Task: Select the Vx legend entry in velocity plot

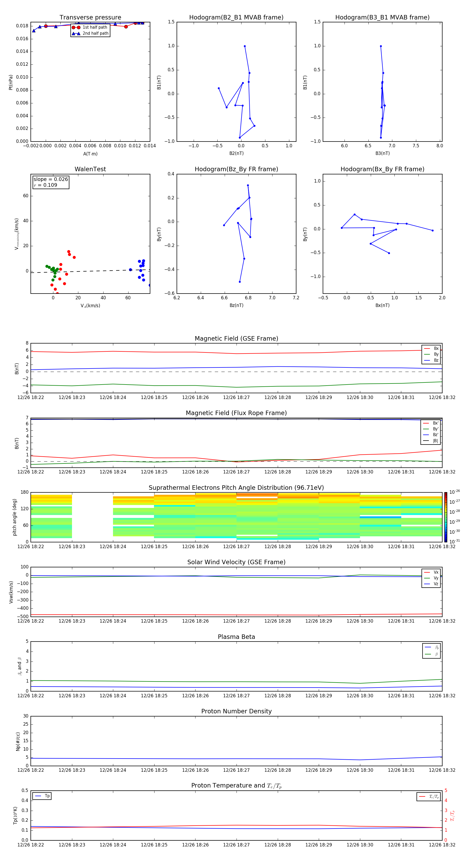Action: [431, 572]
